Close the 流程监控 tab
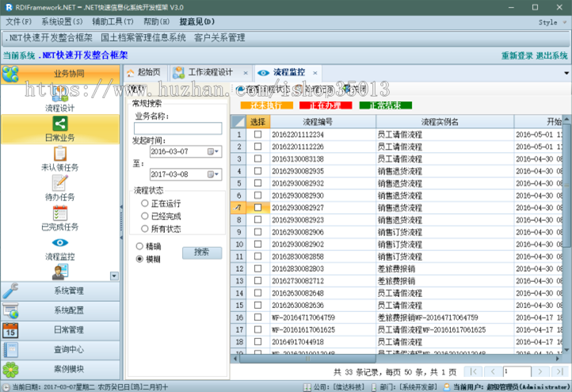Image resolution: width=572 pixels, height=392 pixels. tap(315, 73)
